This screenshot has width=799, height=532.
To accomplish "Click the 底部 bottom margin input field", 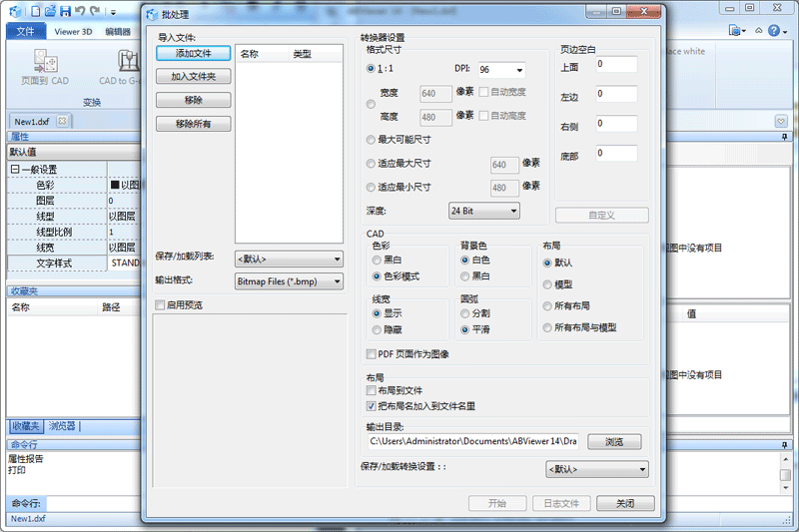I will tap(616, 153).
